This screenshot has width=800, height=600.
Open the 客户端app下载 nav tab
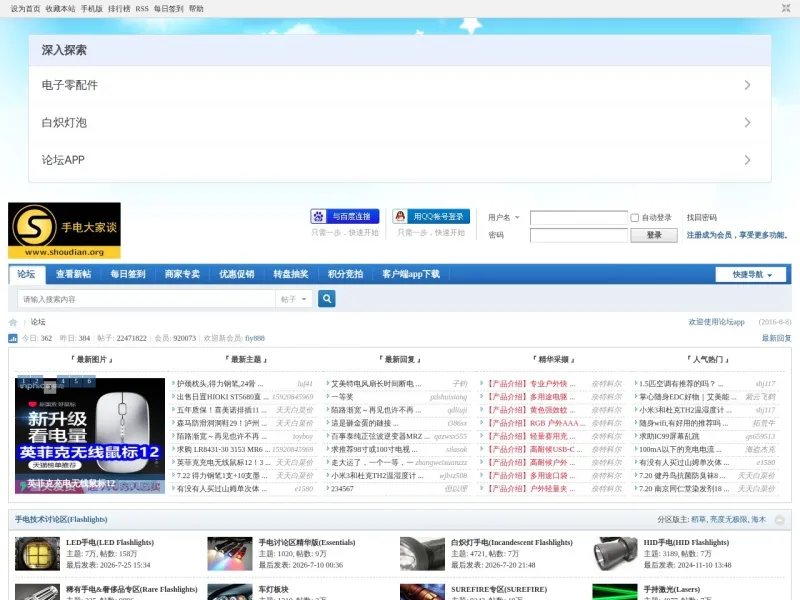coord(411,274)
